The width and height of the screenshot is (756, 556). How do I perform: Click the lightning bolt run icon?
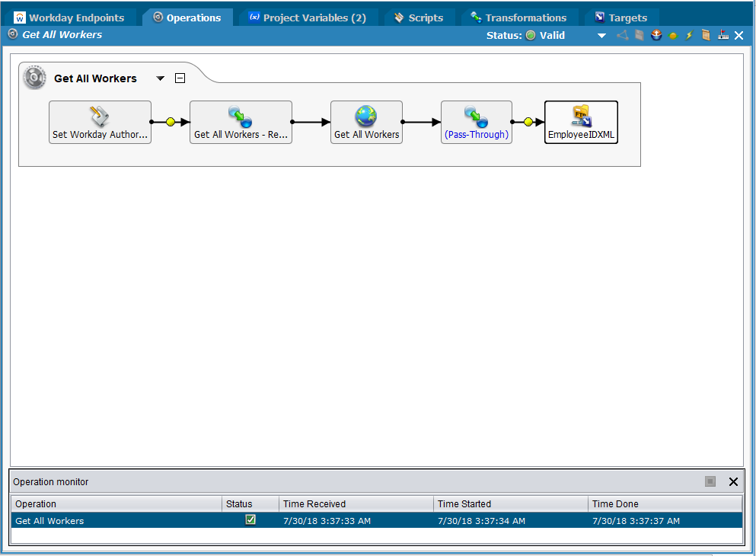689,35
